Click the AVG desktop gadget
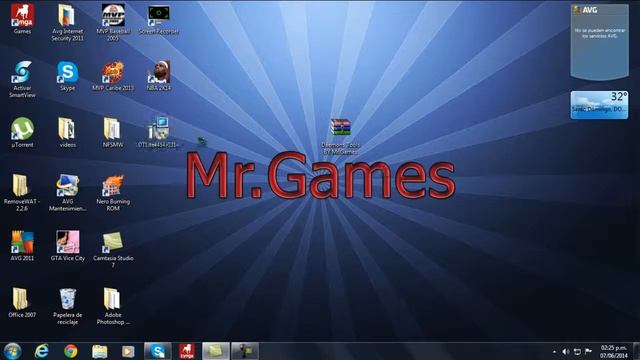This screenshot has width=640, height=360. (599, 42)
